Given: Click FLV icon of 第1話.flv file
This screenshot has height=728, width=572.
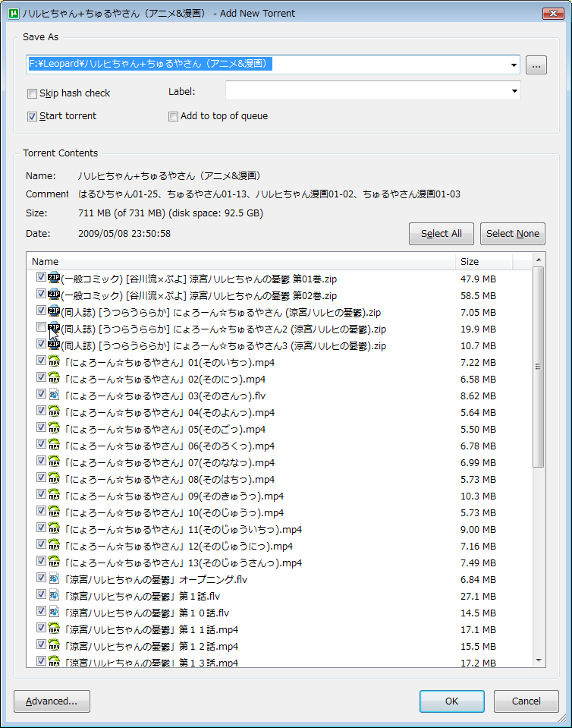Looking at the screenshot, I should click(54, 596).
